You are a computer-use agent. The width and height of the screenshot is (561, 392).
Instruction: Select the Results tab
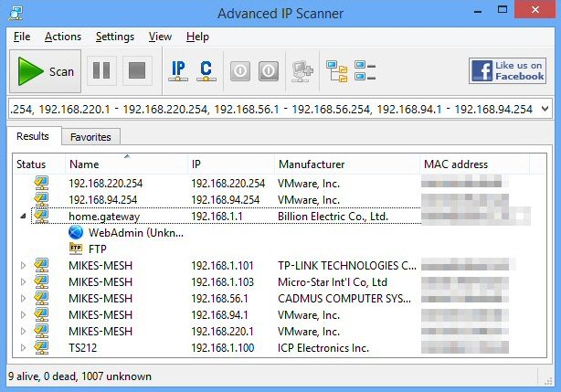point(33,136)
